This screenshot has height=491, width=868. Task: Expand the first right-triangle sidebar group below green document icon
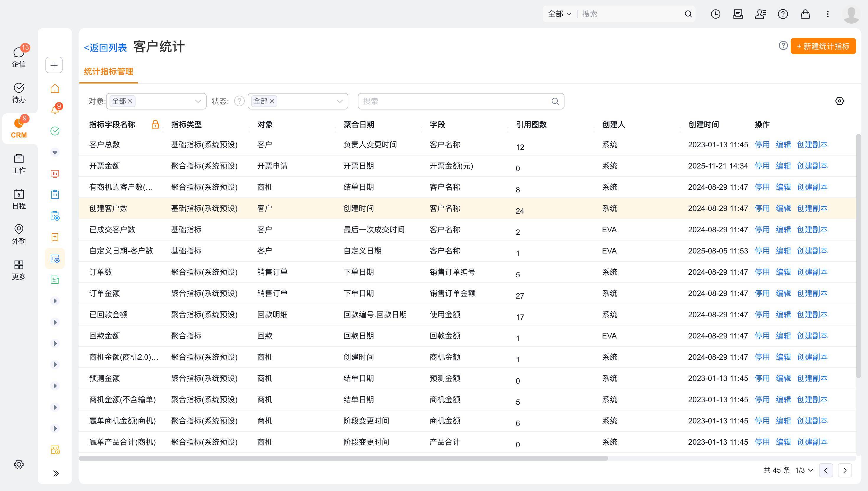point(55,301)
